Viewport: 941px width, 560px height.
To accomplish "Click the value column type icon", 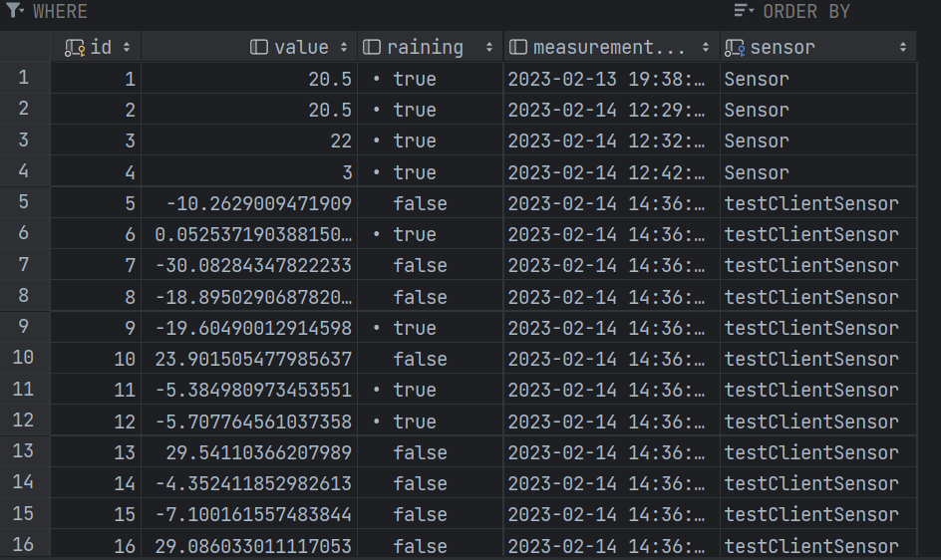I will coord(258,47).
